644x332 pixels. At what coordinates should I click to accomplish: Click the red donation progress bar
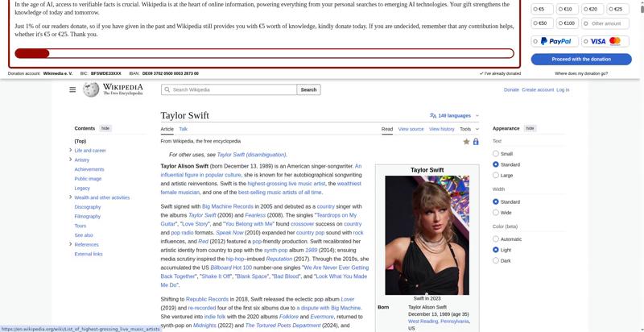click(265, 53)
